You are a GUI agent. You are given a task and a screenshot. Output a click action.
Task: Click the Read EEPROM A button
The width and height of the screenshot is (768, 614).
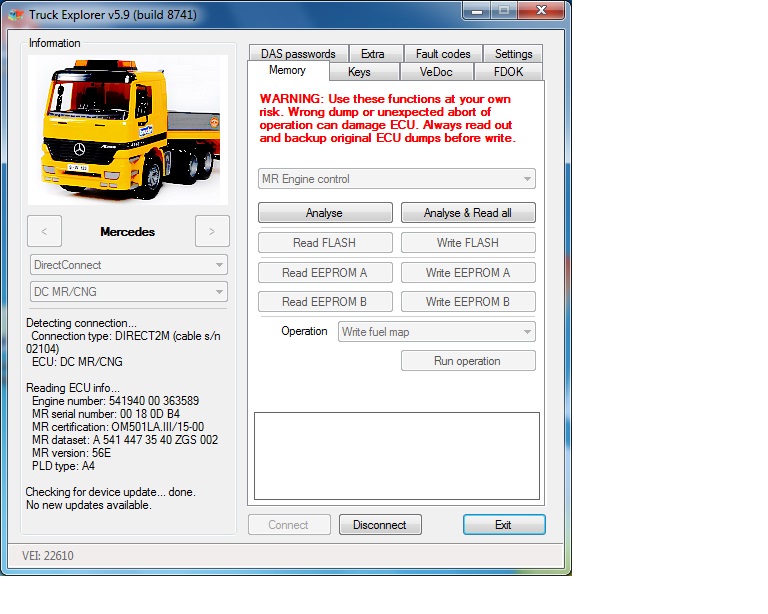tap(325, 272)
